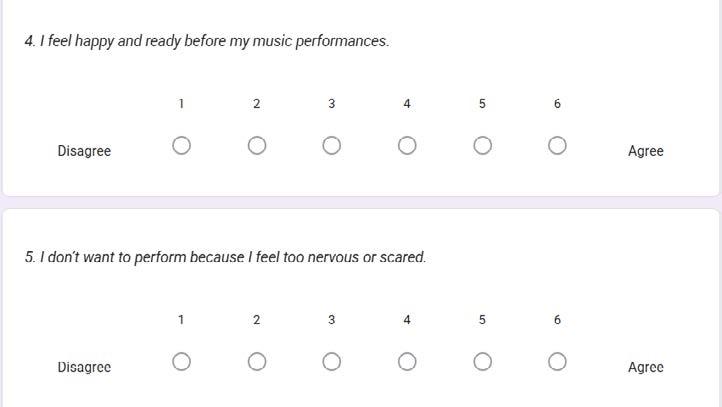
Task: Mark rating 5 for question 4
Action: [x=482, y=146]
